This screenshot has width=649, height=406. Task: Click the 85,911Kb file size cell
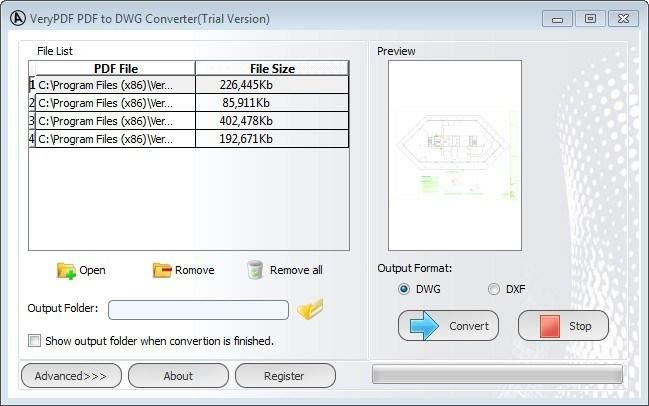pos(272,103)
